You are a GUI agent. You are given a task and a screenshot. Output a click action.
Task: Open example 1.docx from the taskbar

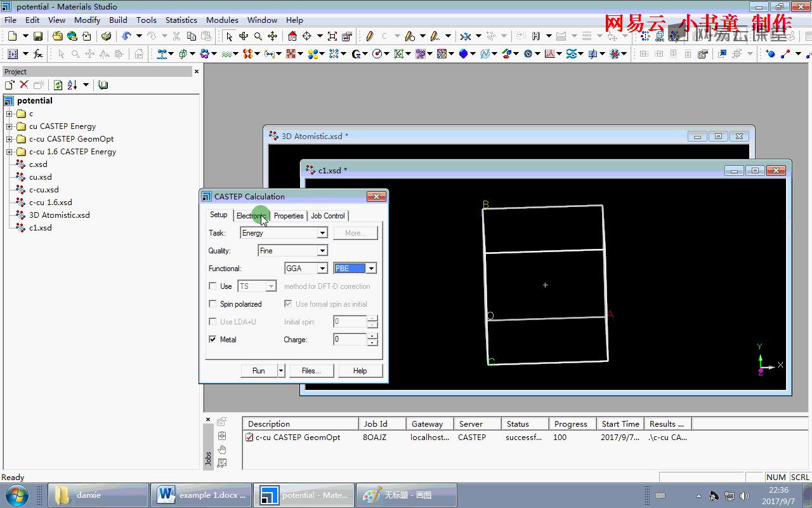pos(202,495)
